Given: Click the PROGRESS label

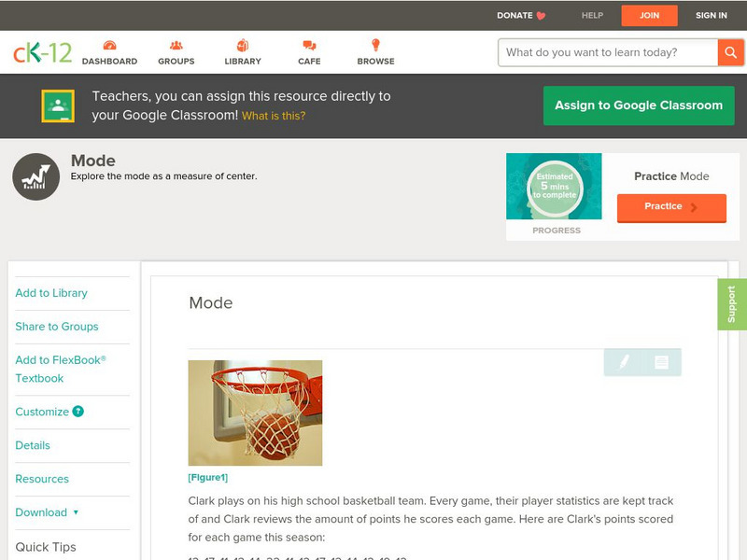Looking at the screenshot, I should [557, 231].
